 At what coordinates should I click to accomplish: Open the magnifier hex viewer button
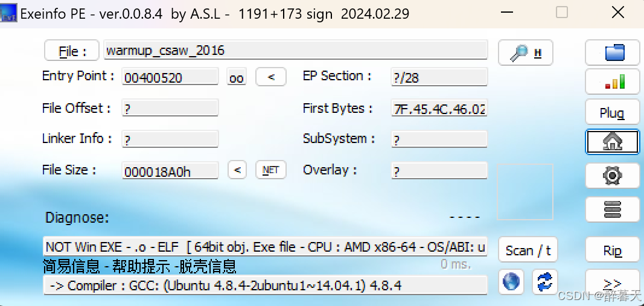tap(525, 53)
